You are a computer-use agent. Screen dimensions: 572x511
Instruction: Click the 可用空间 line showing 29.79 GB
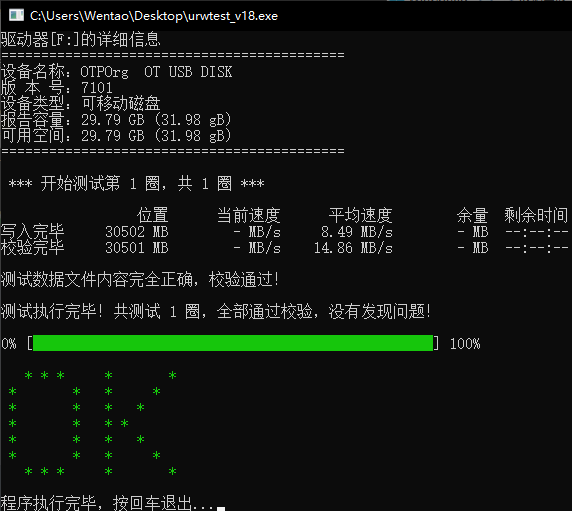[x=116, y=136]
